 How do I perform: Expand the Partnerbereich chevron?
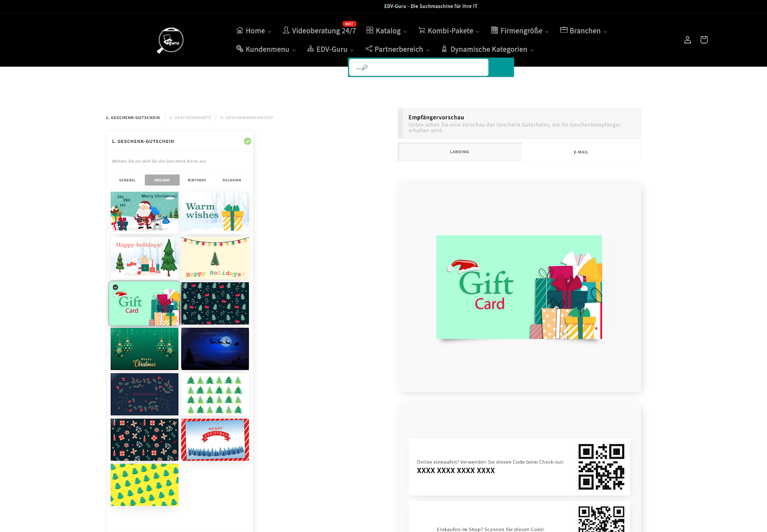428,50
